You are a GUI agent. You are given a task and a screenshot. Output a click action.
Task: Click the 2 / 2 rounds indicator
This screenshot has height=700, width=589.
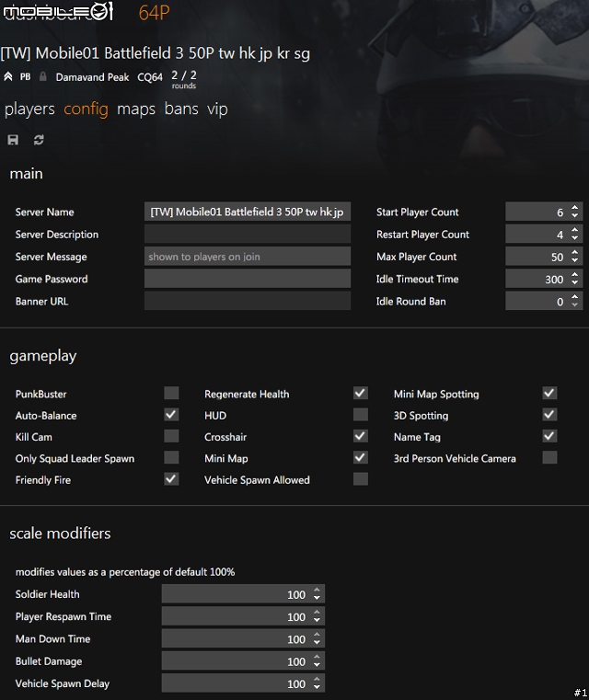pos(184,79)
